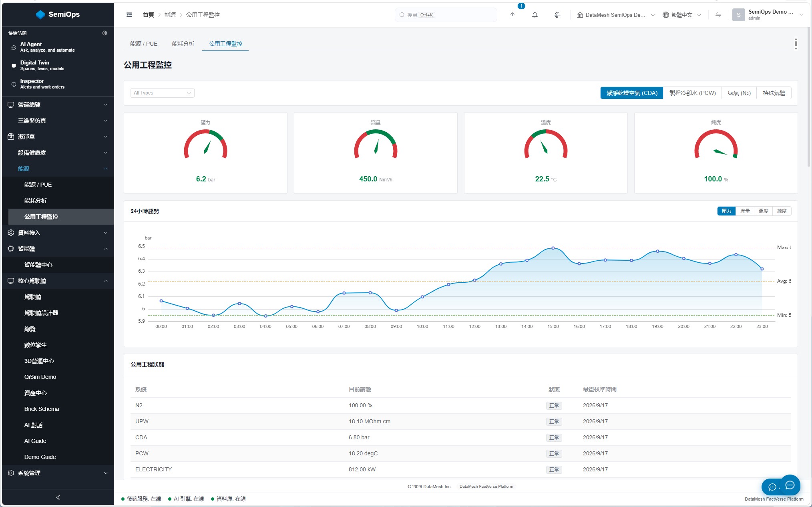
Task: Expand 潔淨室 menu in sidebar
Action: pyautogui.click(x=58, y=137)
